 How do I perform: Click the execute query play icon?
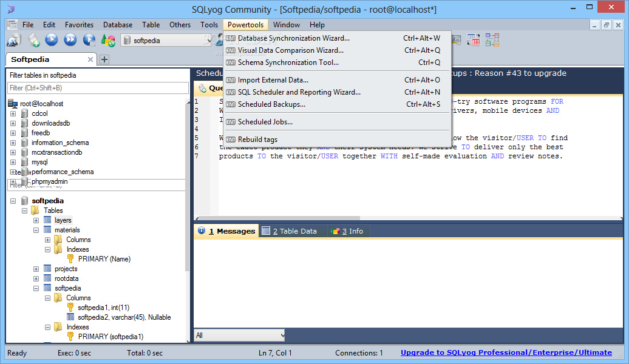[x=52, y=39]
